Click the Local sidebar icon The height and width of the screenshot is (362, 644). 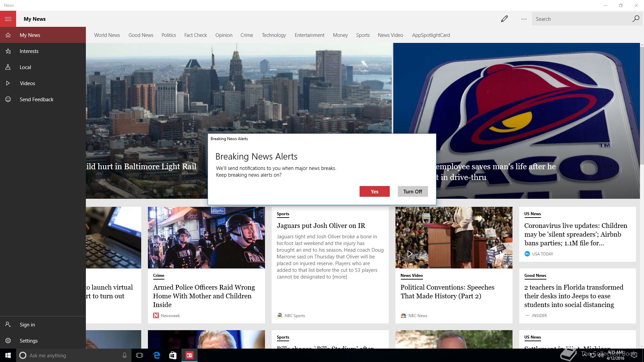[8, 67]
